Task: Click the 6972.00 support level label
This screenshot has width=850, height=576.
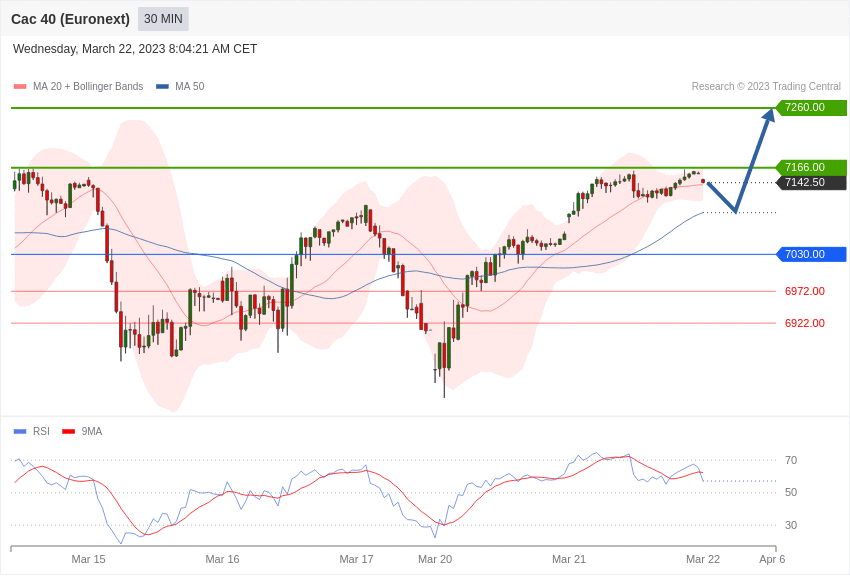Action: point(804,291)
